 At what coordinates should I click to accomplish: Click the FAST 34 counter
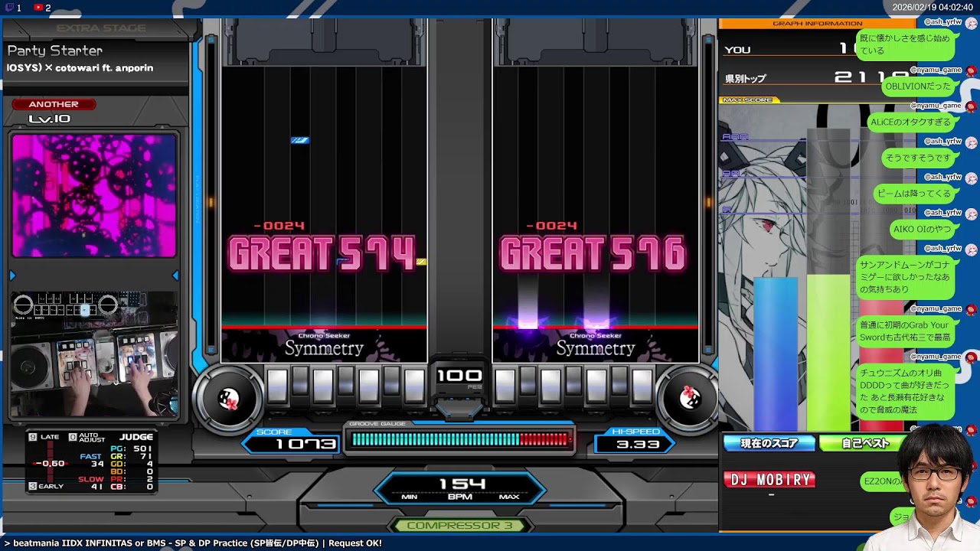pos(92,460)
